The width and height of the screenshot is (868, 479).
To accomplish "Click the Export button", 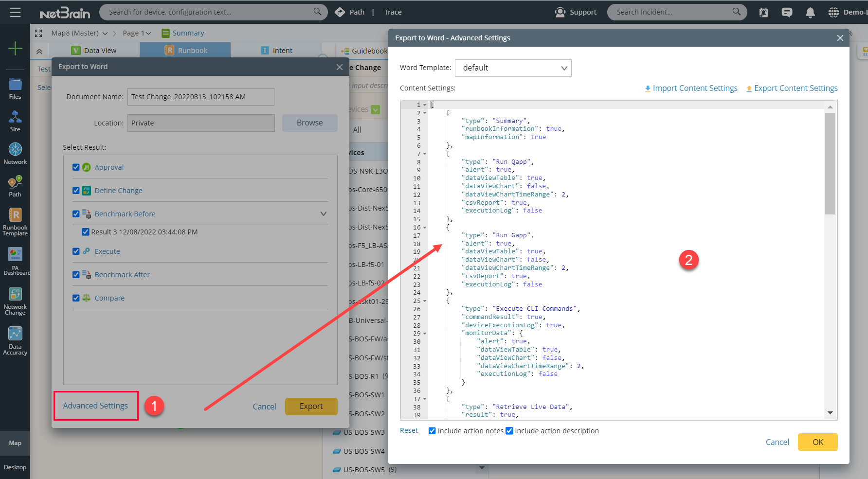I will pyautogui.click(x=311, y=406).
